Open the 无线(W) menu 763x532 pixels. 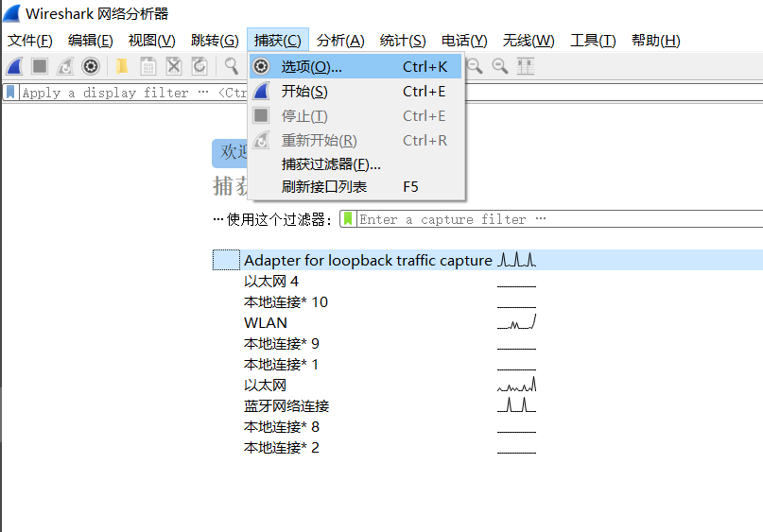[529, 41]
